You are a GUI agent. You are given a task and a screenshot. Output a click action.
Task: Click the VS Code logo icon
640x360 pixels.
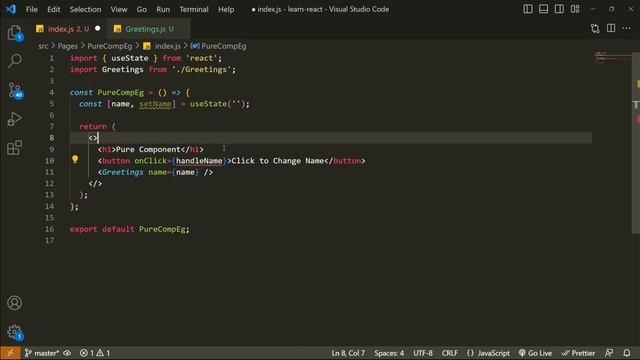11,9
